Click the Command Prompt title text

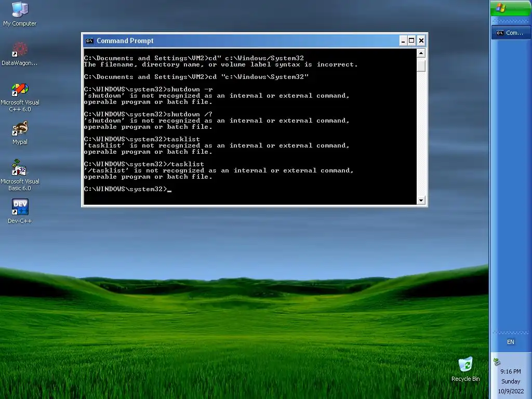click(125, 41)
